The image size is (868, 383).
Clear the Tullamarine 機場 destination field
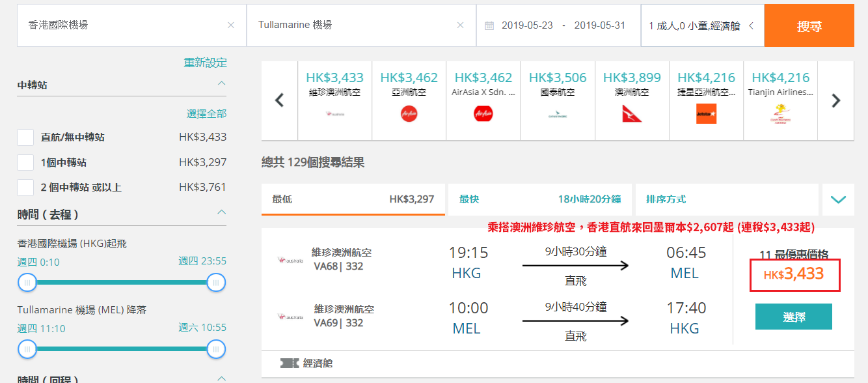pos(461,25)
